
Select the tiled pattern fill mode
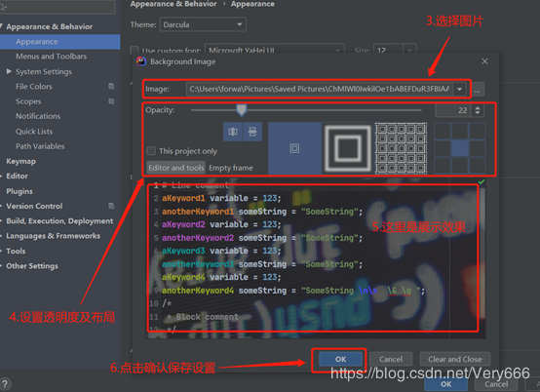pyautogui.click(x=401, y=148)
